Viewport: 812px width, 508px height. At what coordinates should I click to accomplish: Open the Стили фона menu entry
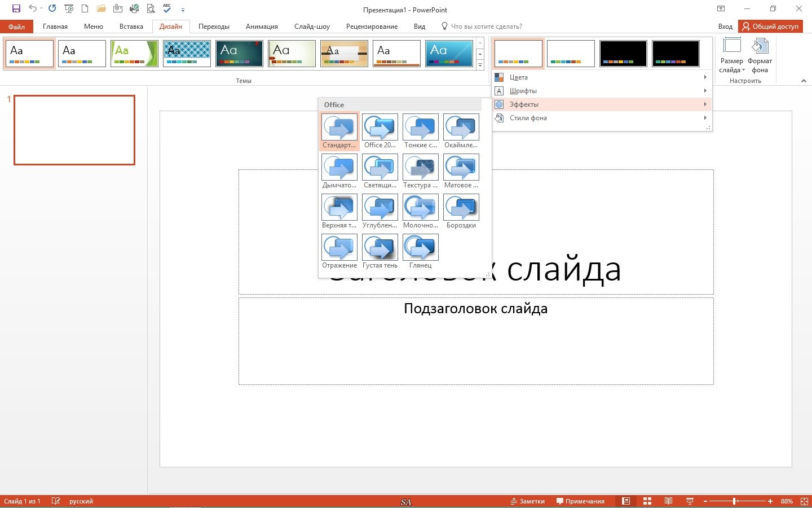pos(601,118)
